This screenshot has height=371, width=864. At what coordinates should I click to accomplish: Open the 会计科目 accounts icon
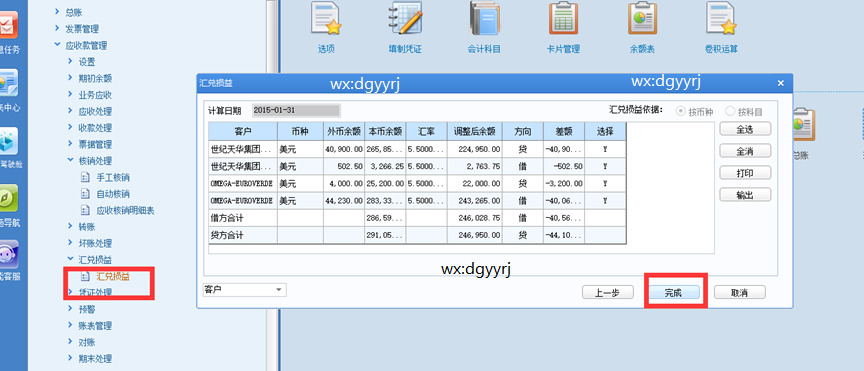[484, 19]
